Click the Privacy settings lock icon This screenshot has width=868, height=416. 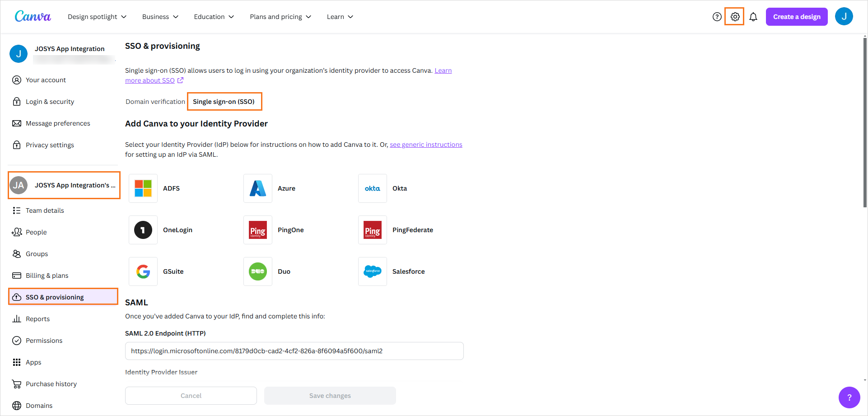[17, 145]
